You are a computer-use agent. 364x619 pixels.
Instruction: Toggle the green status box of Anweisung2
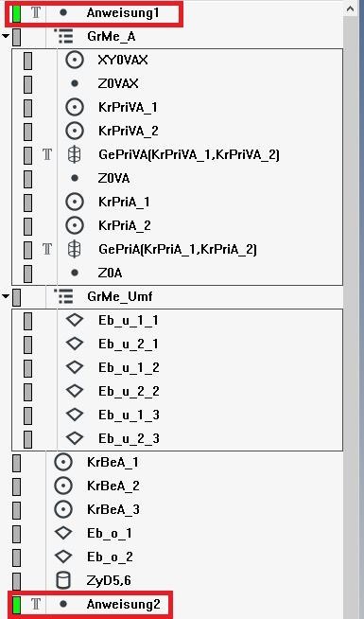[x=17, y=605]
